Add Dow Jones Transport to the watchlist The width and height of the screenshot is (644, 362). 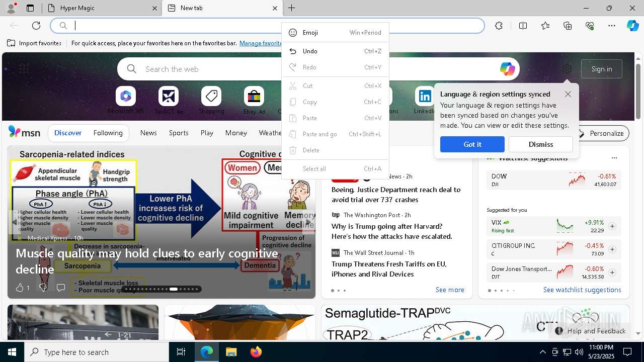coord(612,273)
